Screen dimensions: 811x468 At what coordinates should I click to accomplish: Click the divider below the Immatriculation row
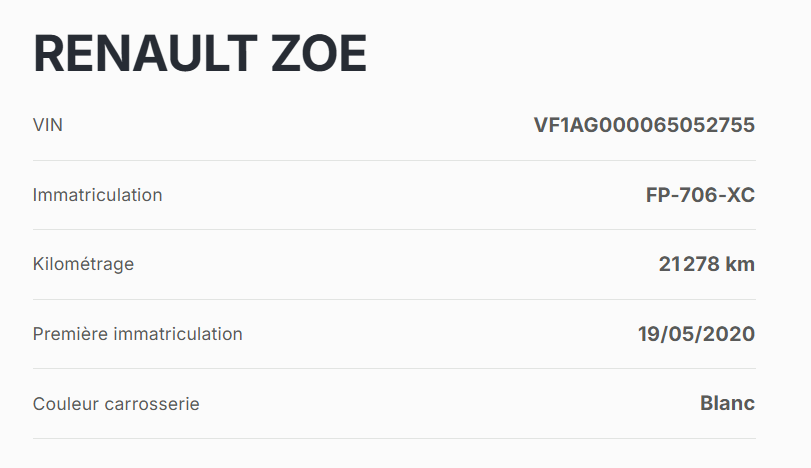(394, 229)
